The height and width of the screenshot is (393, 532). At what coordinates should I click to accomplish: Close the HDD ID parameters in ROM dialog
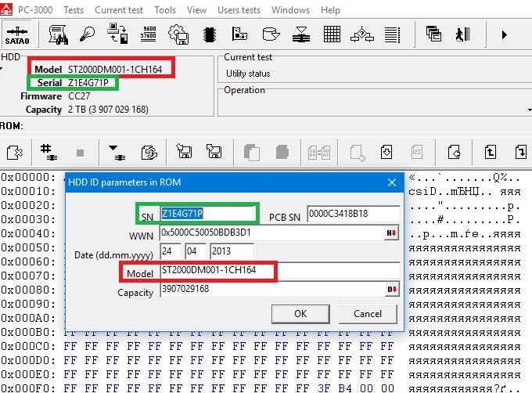[x=392, y=182]
